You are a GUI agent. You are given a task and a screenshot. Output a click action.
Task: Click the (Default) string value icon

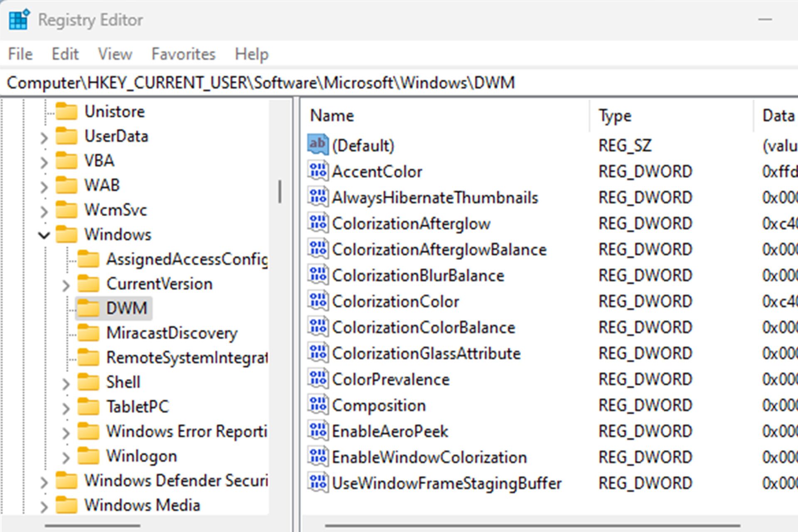[318, 145]
